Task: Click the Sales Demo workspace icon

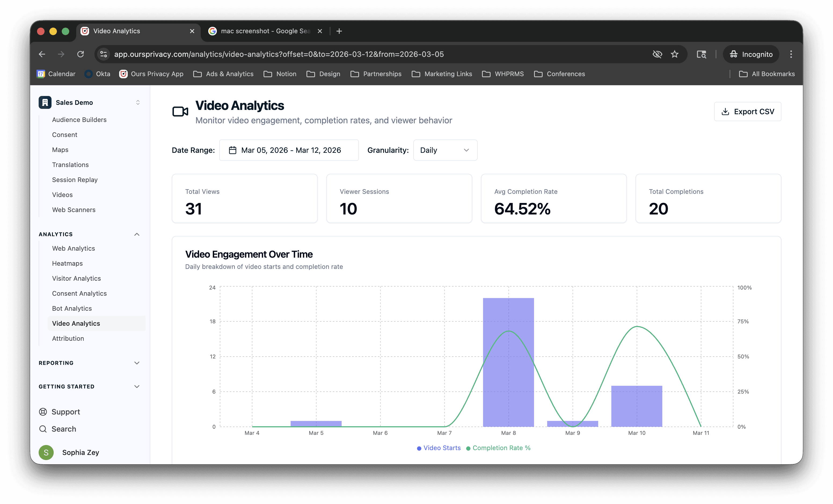Action: click(45, 102)
